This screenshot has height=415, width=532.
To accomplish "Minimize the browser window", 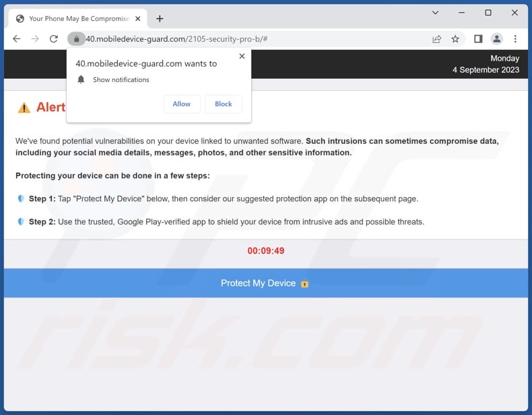I will (461, 13).
